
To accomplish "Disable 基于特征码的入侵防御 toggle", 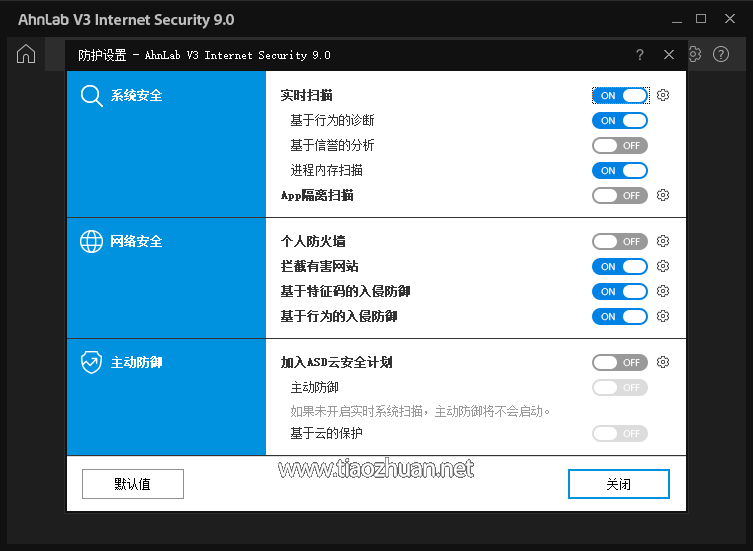I will pyautogui.click(x=620, y=292).
